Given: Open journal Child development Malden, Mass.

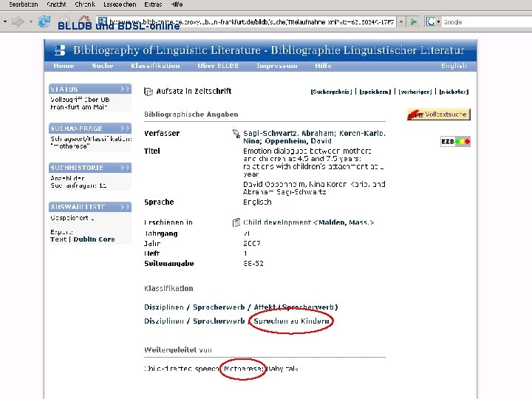Looking at the screenshot, I should tap(308, 222).
